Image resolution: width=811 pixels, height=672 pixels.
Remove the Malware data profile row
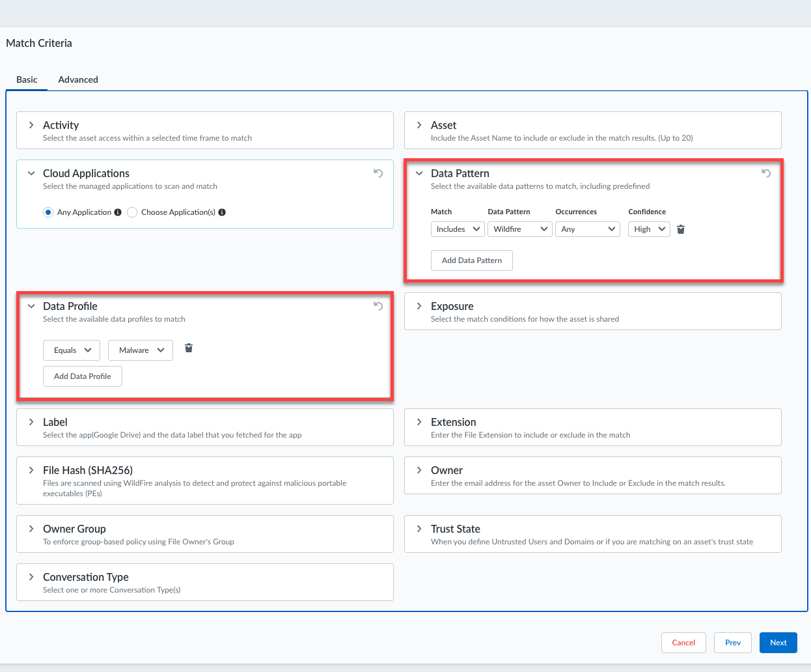point(189,348)
